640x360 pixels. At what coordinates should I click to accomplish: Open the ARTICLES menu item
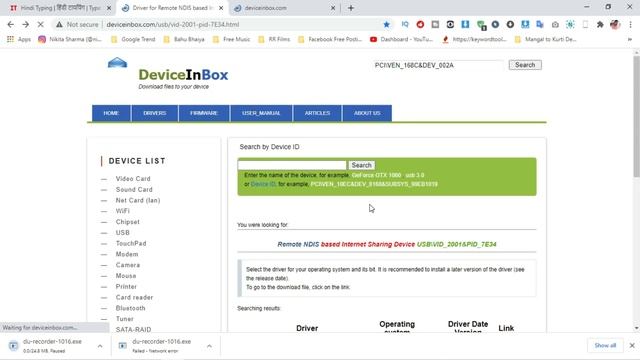point(317,113)
